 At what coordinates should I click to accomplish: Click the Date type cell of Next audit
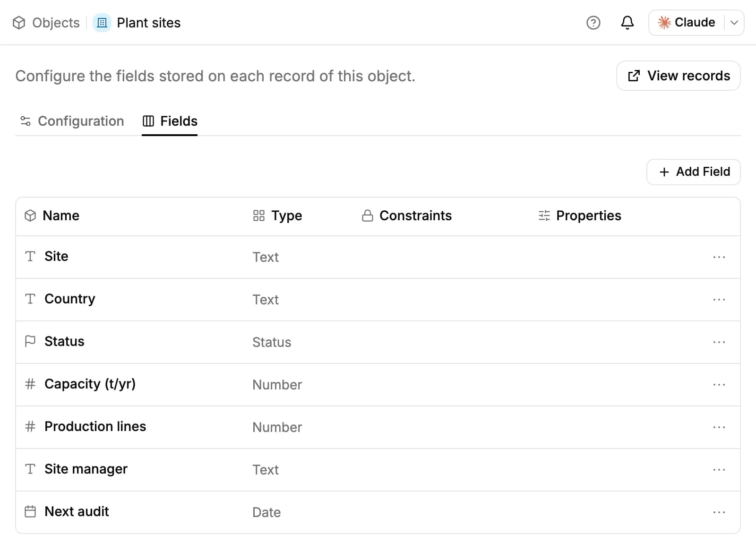[266, 512]
